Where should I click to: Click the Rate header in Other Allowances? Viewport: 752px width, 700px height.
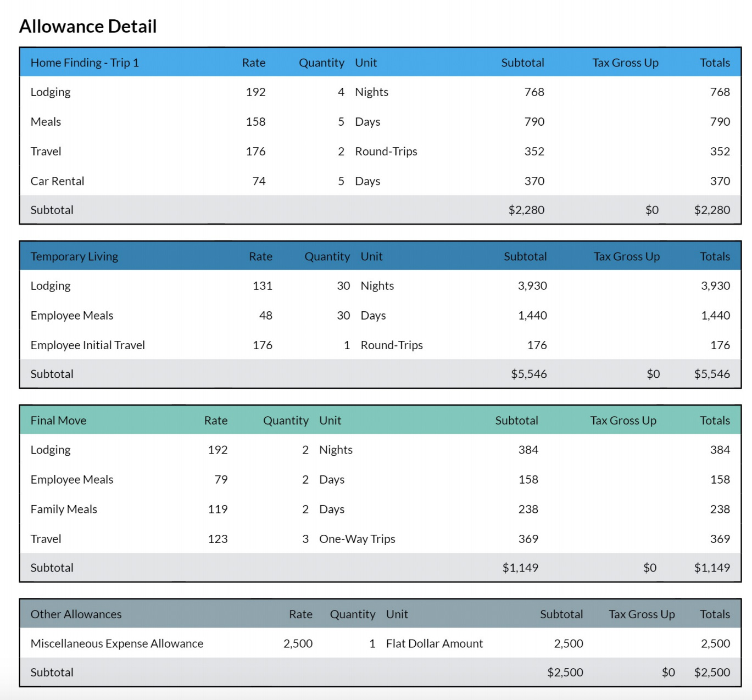pyautogui.click(x=300, y=614)
